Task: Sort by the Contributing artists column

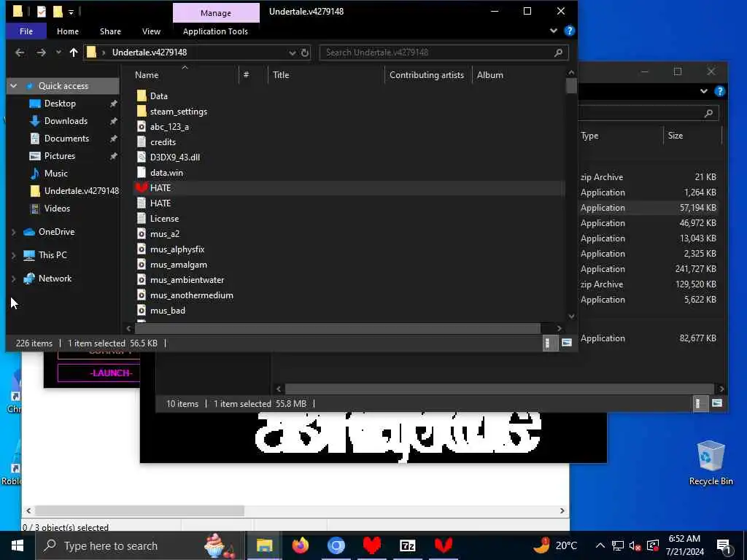Action: 427,75
